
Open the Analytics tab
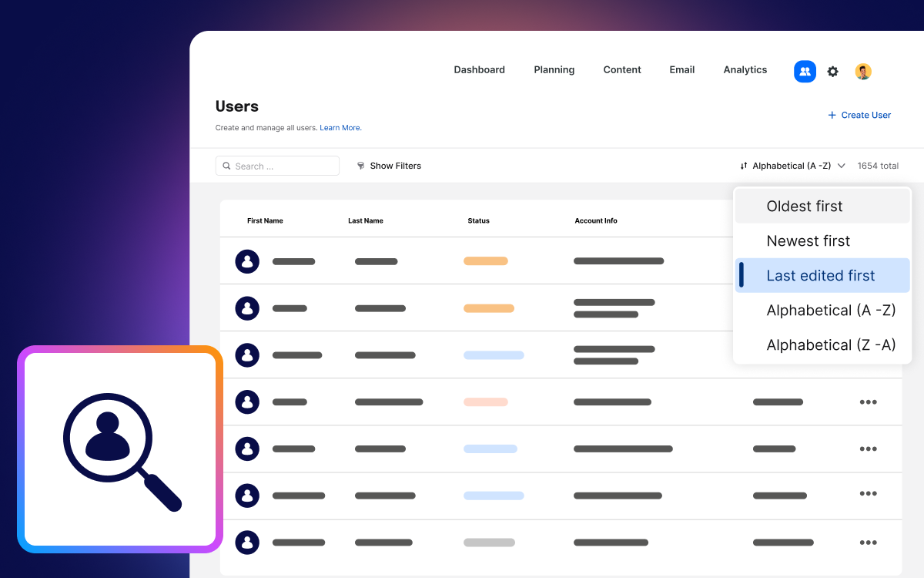[x=745, y=69]
